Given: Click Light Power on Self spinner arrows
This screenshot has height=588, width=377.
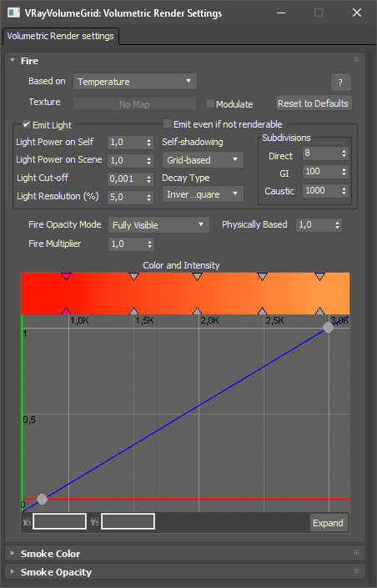Looking at the screenshot, I should click(149, 142).
